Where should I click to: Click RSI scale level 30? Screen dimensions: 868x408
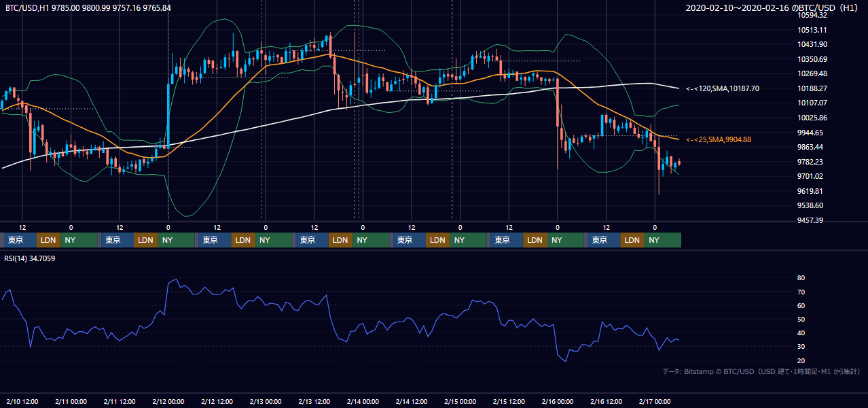pyautogui.click(x=801, y=347)
